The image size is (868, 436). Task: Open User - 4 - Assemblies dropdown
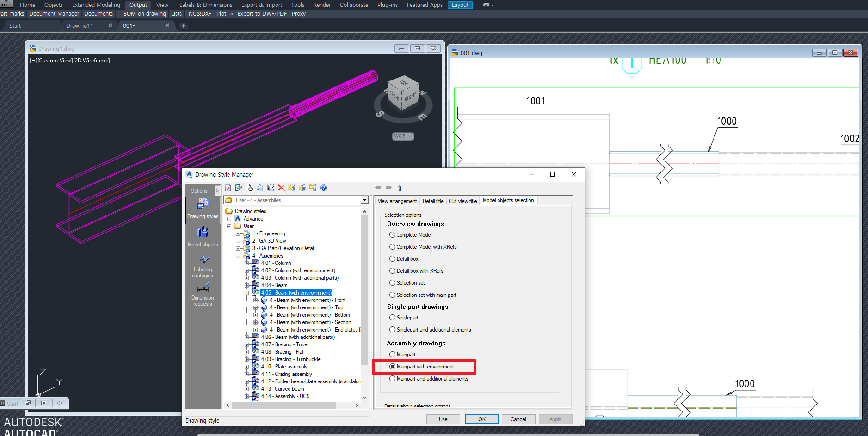364,200
